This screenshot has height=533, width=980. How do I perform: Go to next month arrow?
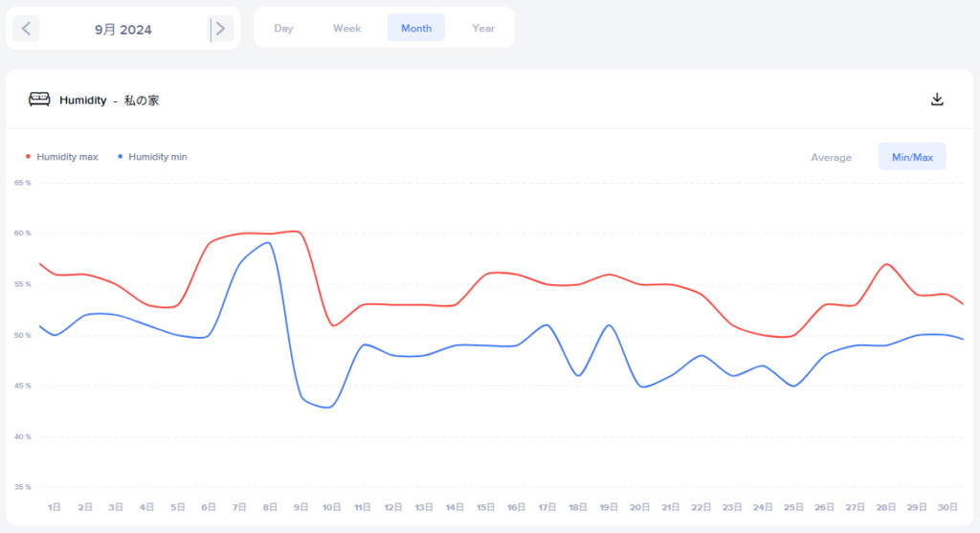[x=221, y=29]
